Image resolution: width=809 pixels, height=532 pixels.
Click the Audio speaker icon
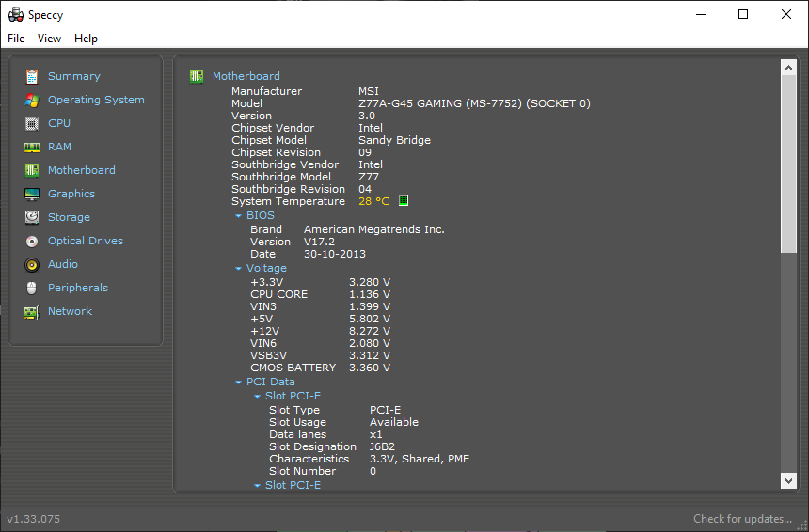[x=32, y=265]
